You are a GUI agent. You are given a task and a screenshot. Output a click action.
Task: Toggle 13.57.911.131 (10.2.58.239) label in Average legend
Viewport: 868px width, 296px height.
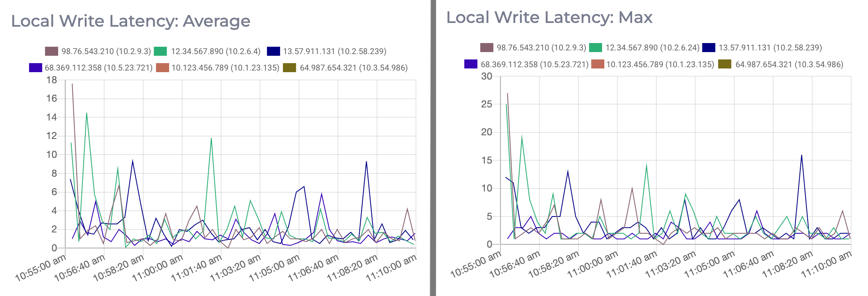(335, 51)
